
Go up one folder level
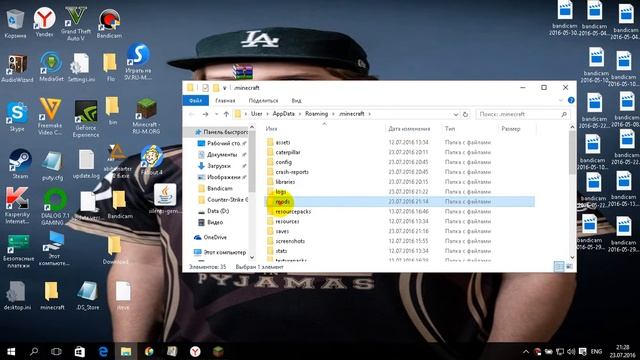(226, 114)
